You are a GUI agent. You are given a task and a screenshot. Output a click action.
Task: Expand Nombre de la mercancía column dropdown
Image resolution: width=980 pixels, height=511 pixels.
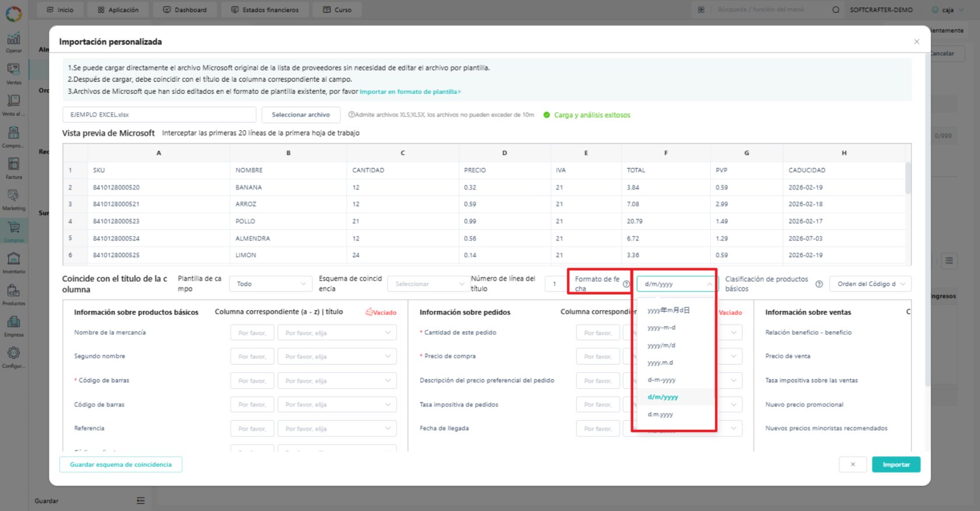pos(337,333)
